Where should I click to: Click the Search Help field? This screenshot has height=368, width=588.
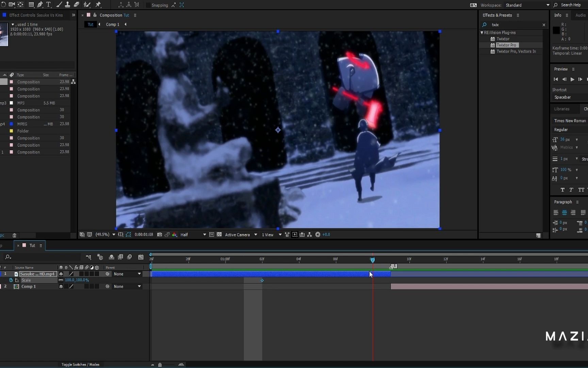click(x=571, y=5)
